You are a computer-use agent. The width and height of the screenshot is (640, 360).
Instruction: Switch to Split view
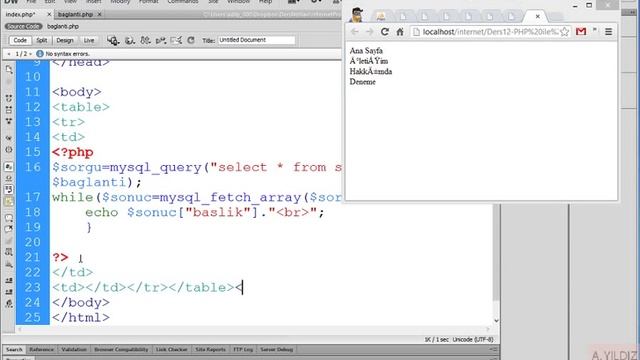(41, 40)
